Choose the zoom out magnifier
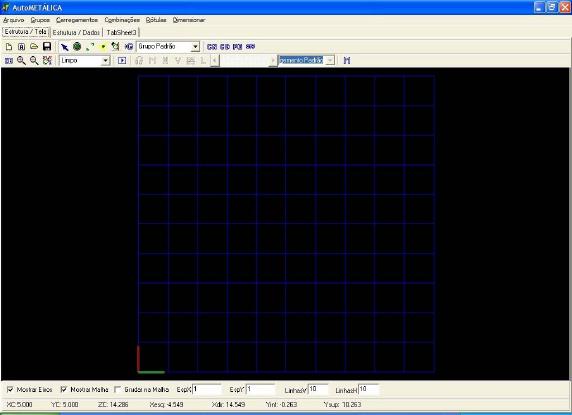The height and width of the screenshot is (415, 572). (x=34, y=61)
